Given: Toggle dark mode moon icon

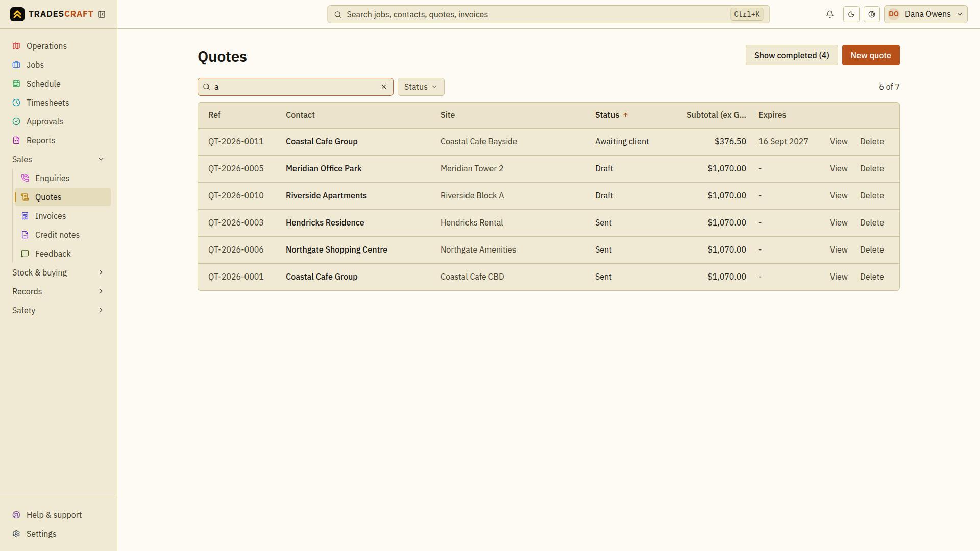Looking at the screenshot, I should 851,14.
